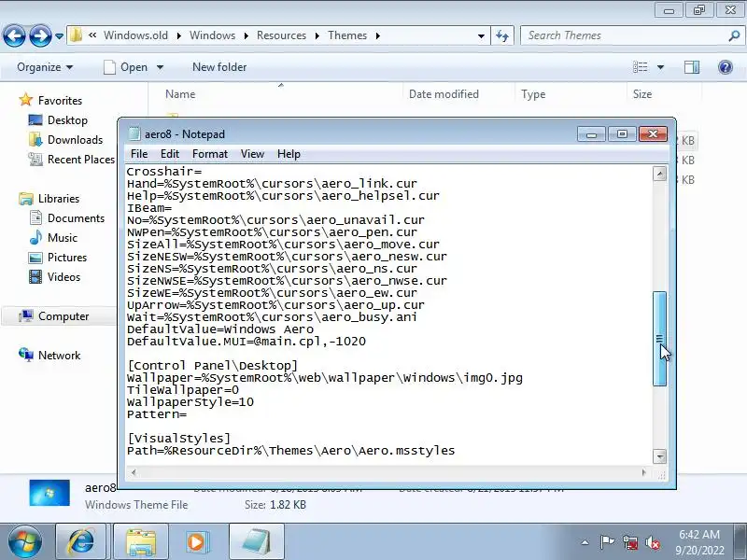Click Notepad vertical scrollbar thumb
Image resolution: width=747 pixels, height=560 pixels.
click(x=660, y=339)
